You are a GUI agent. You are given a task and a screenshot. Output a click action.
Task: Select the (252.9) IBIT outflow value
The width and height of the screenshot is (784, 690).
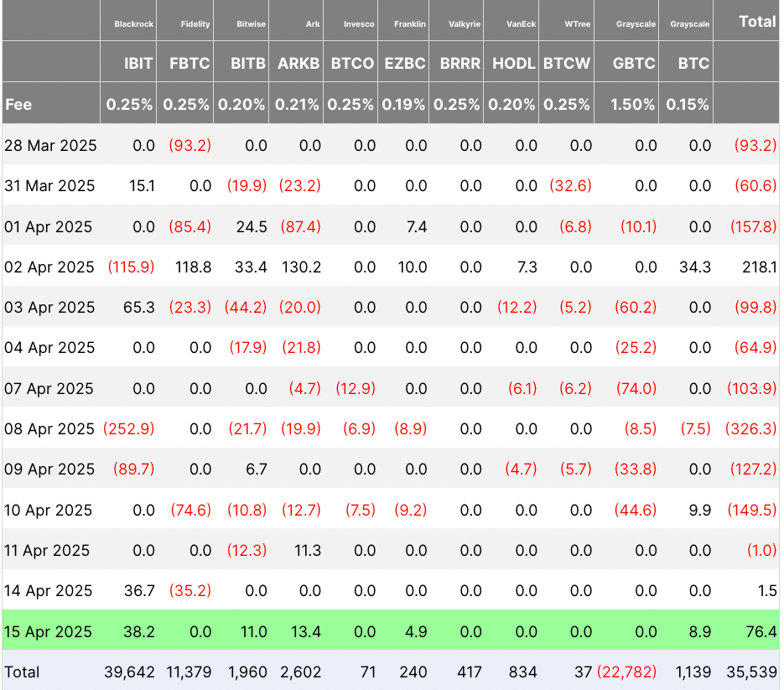coord(129,428)
